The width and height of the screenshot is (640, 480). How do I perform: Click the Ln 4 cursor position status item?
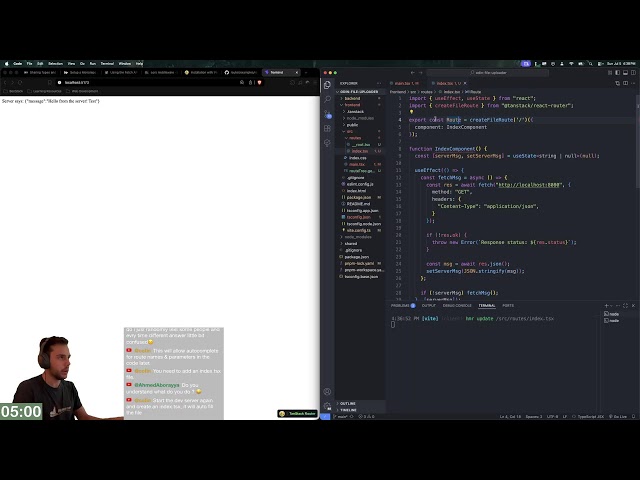click(x=510, y=416)
